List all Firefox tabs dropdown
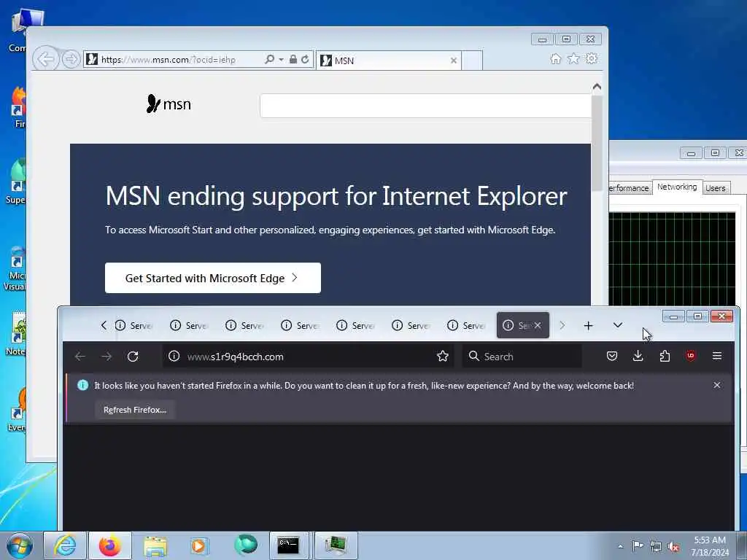Image resolution: width=747 pixels, height=560 pixels. tap(617, 325)
